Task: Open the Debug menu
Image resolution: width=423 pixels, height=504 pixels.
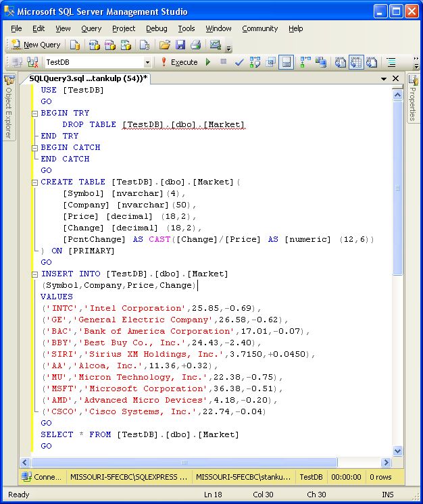Action: pyautogui.click(x=157, y=28)
